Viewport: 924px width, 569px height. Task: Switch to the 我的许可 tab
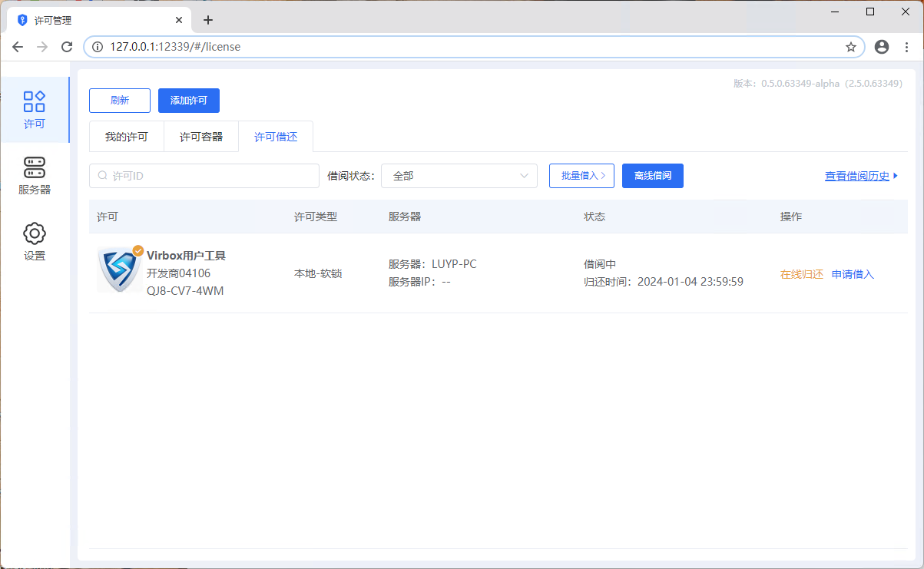coord(127,137)
